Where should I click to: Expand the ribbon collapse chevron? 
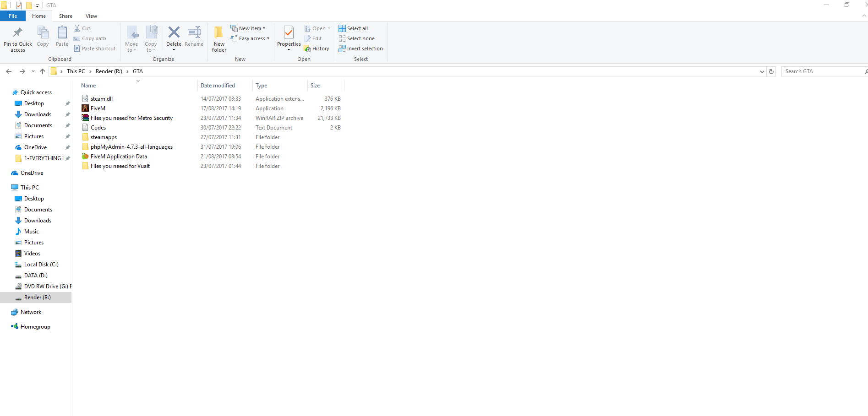864,16
